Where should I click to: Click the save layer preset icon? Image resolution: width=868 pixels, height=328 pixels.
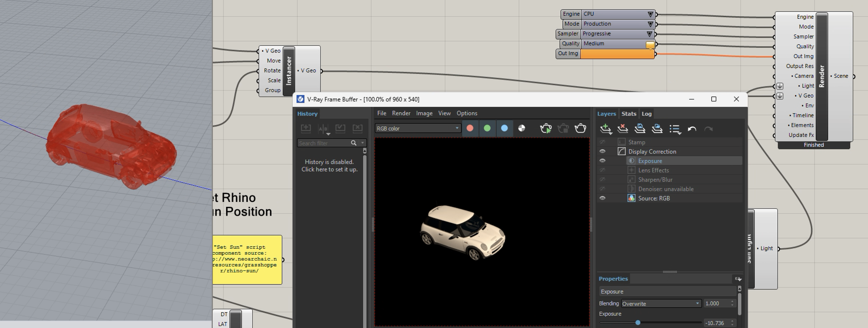(x=639, y=129)
